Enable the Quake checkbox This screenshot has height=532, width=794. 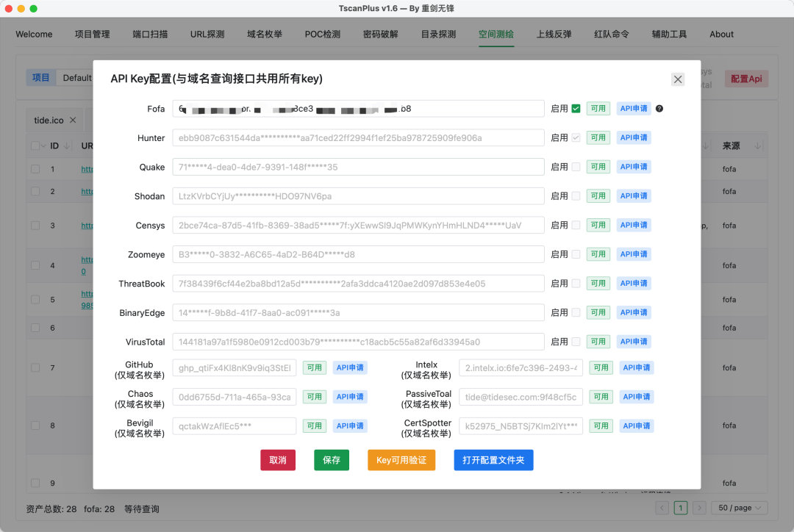576,167
